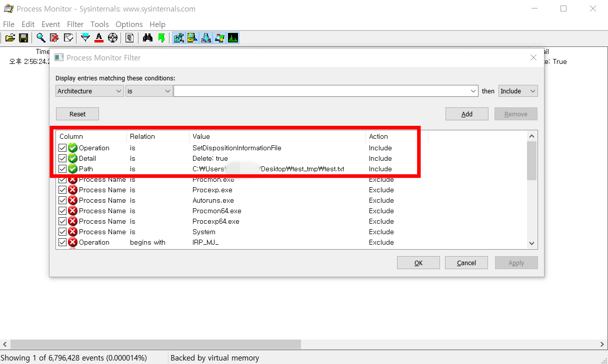Image resolution: width=608 pixels, height=364 pixels.
Task: Close the Process Monitor Filter dialog
Action: [x=533, y=57]
